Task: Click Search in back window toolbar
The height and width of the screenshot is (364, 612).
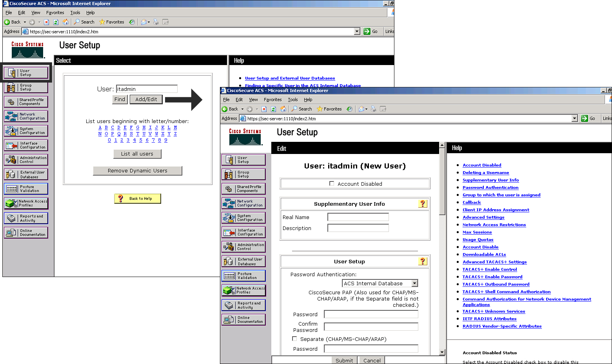Action: click(x=84, y=22)
